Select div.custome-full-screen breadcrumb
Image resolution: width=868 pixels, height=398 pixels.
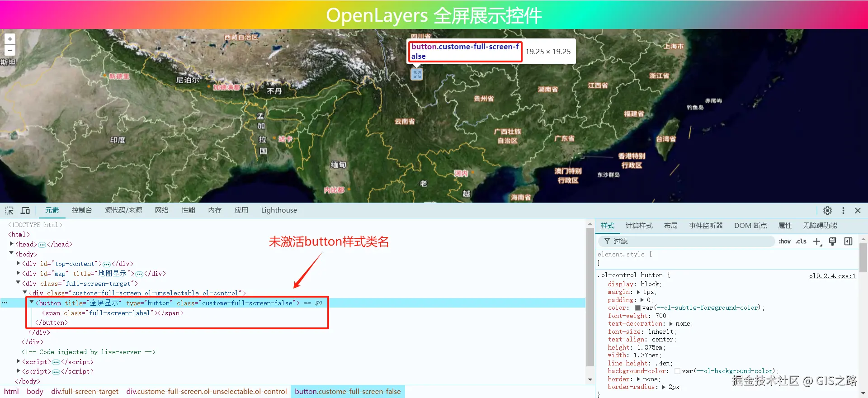tap(207, 392)
